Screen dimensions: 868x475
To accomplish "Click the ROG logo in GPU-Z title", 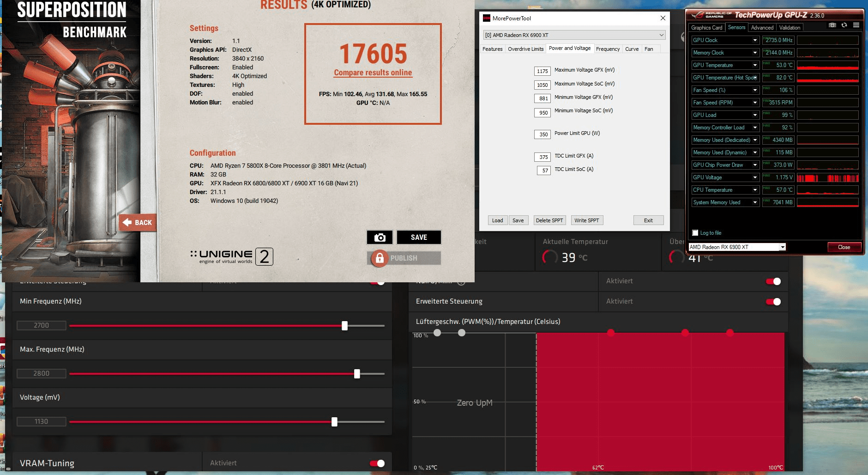I will tap(697, 15).
